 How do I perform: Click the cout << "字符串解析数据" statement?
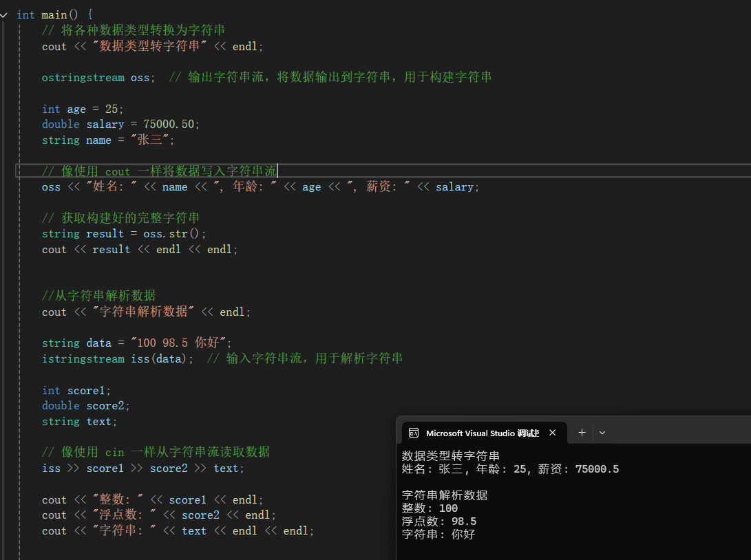(x=146, y=312)
